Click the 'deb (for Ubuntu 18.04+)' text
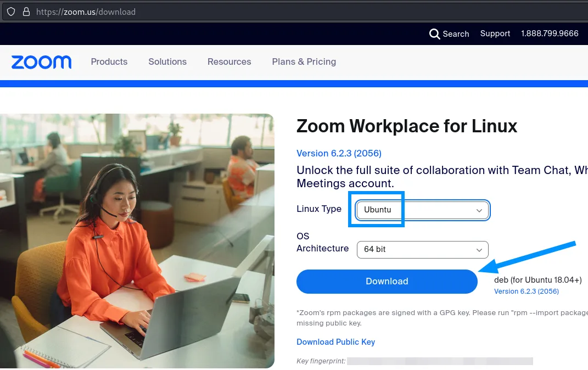 (537, 280)
